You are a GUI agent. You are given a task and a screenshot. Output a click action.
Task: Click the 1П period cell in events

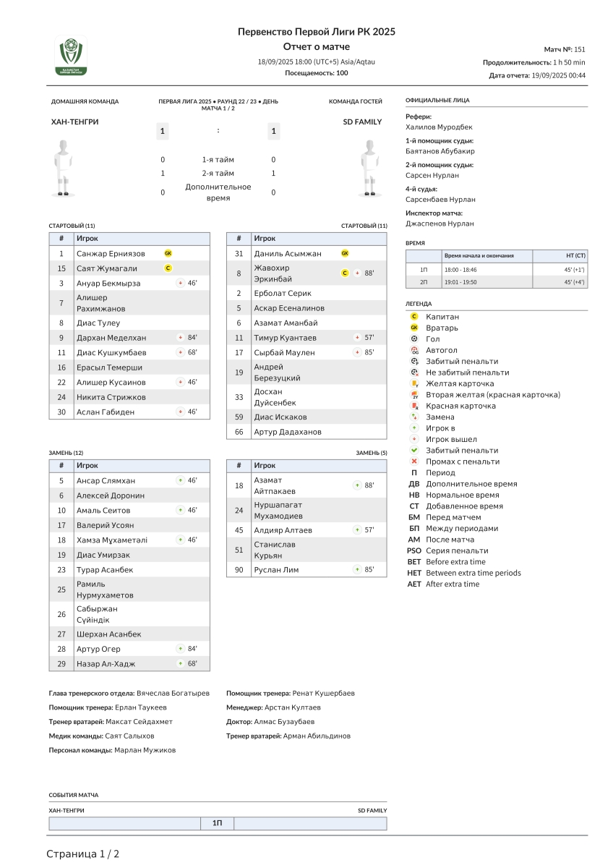[x=218, y=823]
